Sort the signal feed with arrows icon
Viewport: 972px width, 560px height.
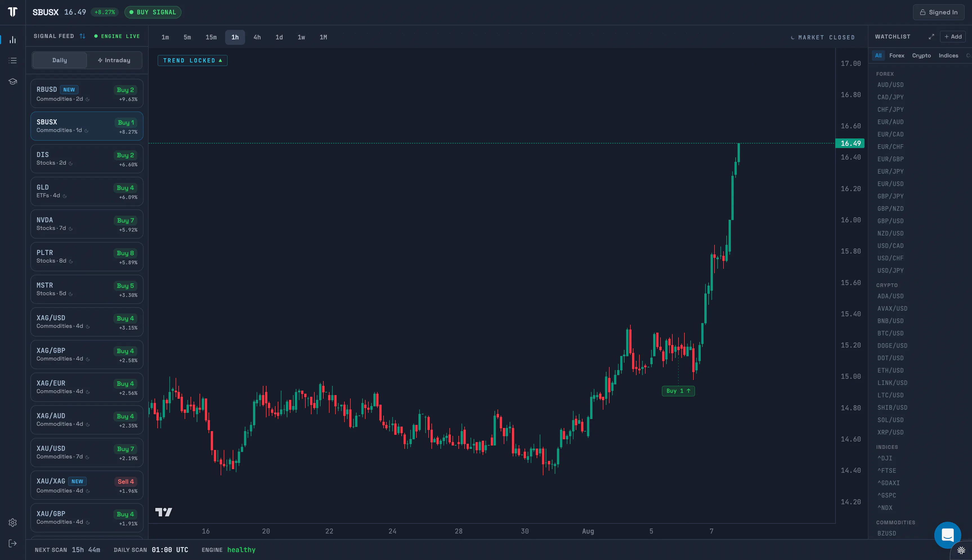pos(82,36)
